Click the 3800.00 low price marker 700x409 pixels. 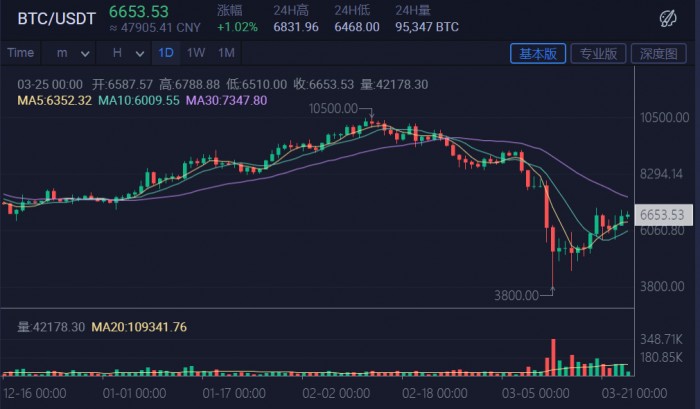[x=516, y=296]
